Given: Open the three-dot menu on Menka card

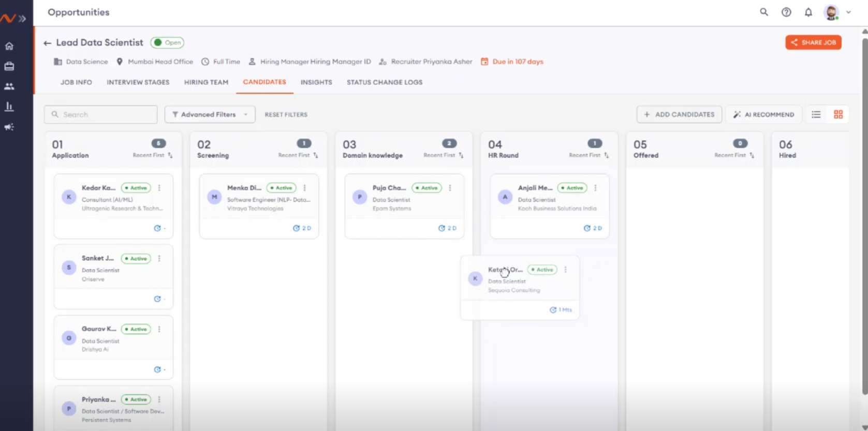Looking at the screenshot, I should point(305,188).
